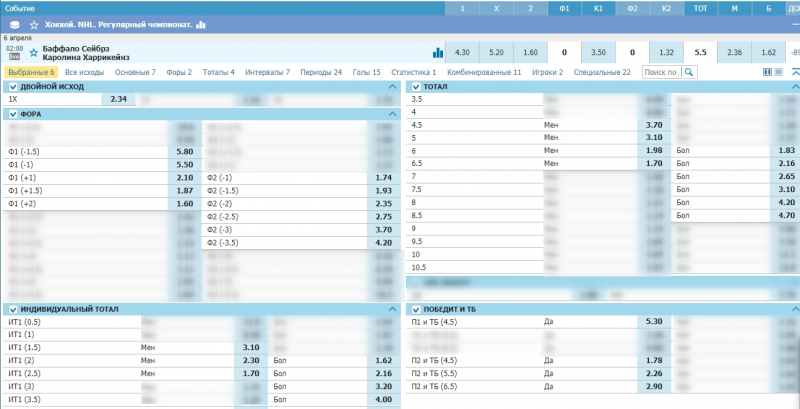Click the star next to NHL league title
This screenshot has height=409, width=800.
pos(35,24)
